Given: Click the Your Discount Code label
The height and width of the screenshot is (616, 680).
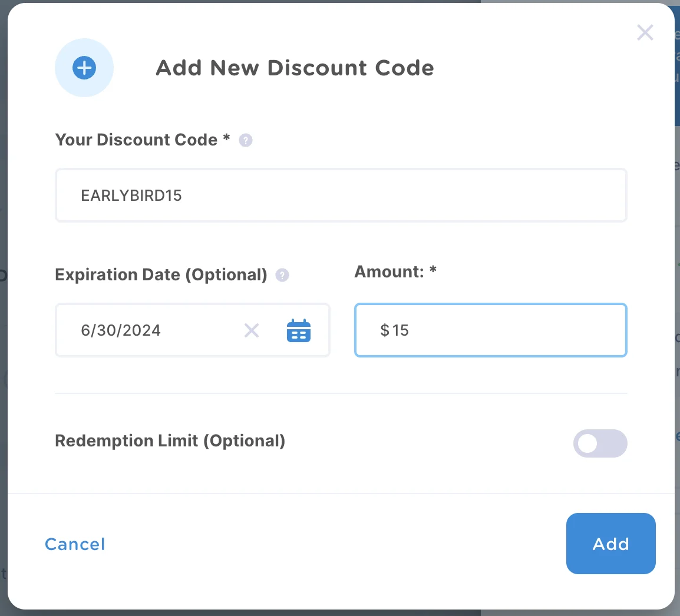Looking at the screenshot, I should pos(136,140).
